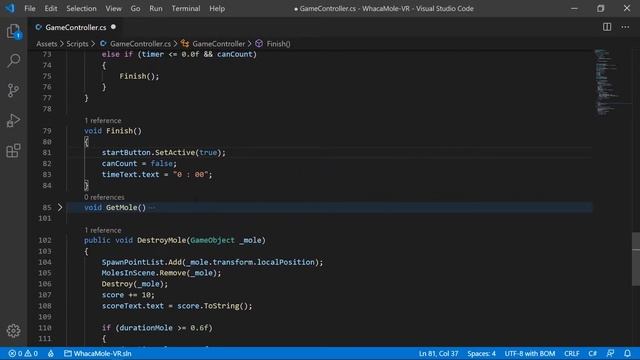Click the line 'canCount = false;'

[139, 163]
